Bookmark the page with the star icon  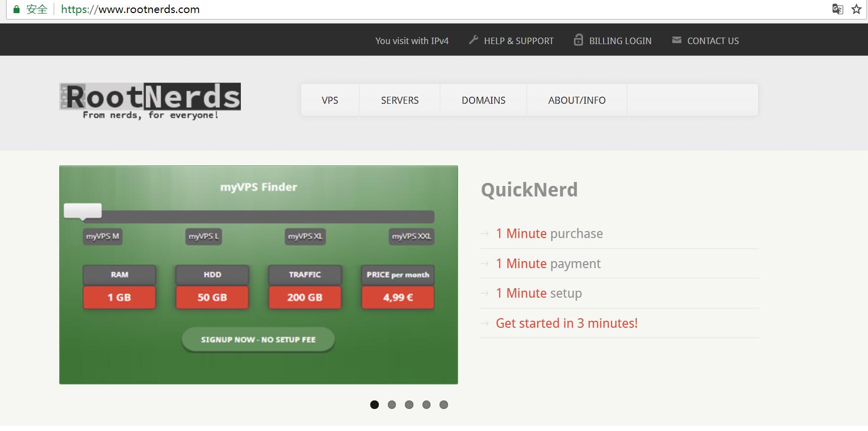856,9
